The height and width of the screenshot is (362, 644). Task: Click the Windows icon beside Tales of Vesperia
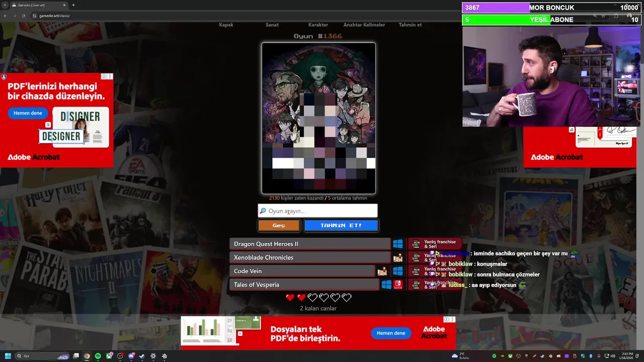tap(386, 285)
